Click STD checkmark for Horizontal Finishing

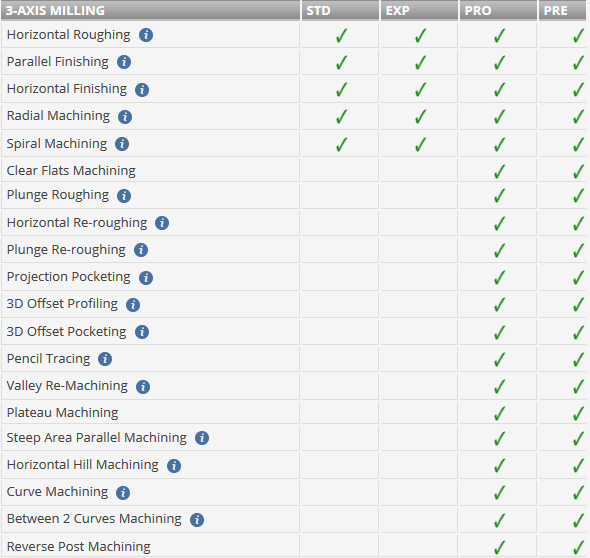coord(341,90)
